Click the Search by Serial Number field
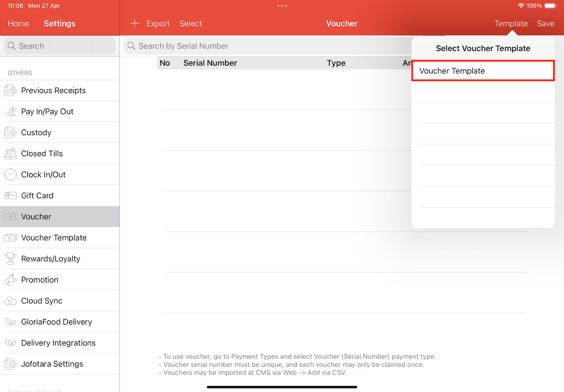 (268, 46)
